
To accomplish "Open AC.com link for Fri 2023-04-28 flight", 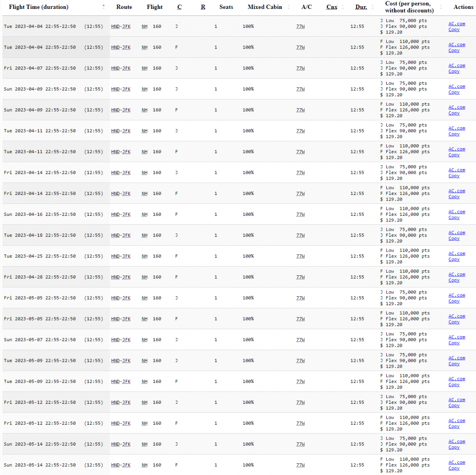I will point(456,274).
